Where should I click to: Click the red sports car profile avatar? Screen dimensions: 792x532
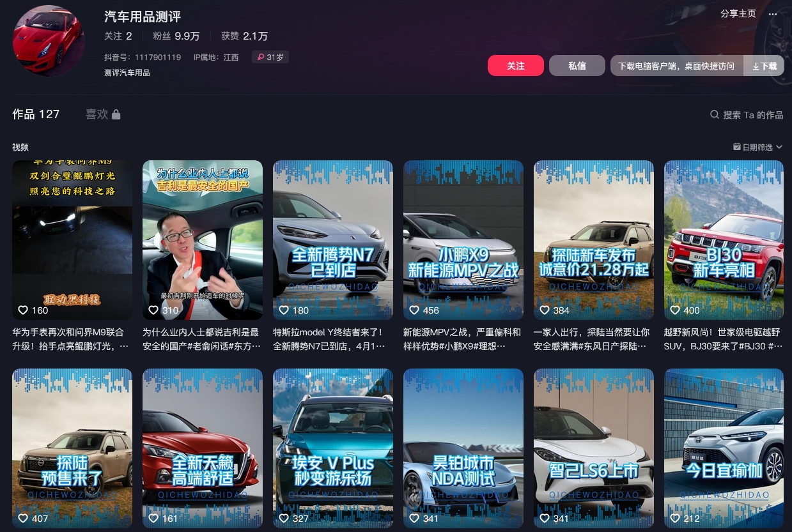coord(49,41)
